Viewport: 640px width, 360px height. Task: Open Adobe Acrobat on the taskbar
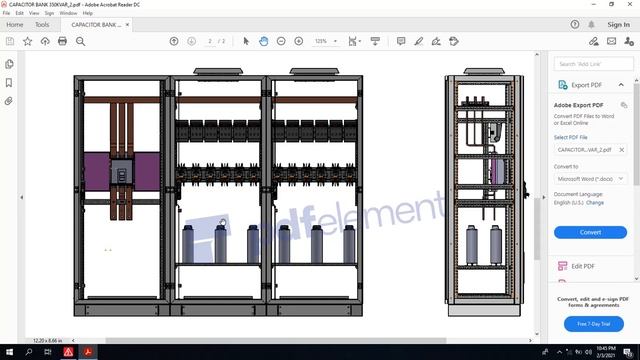[88, 352]
